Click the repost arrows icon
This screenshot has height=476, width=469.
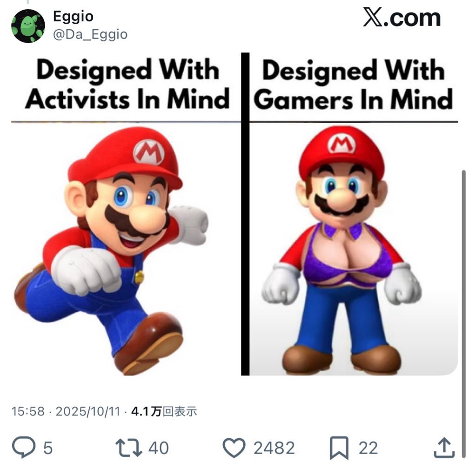coord(129,448)
